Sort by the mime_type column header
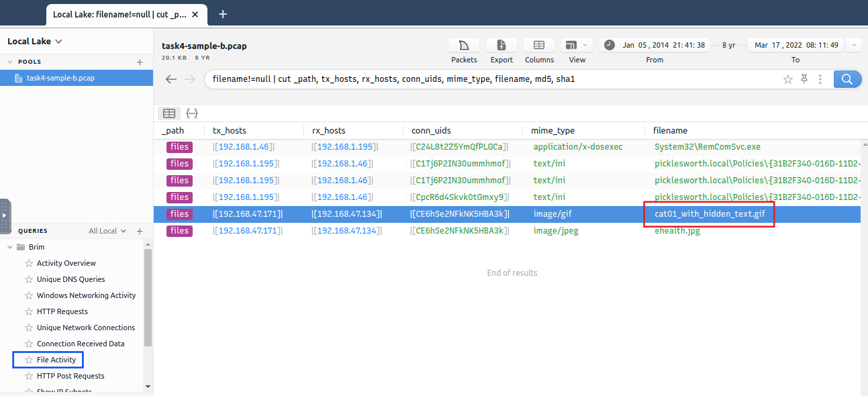The width and height of the screenshot is (868, 396). pyautogui.click(x=552, y=130)
